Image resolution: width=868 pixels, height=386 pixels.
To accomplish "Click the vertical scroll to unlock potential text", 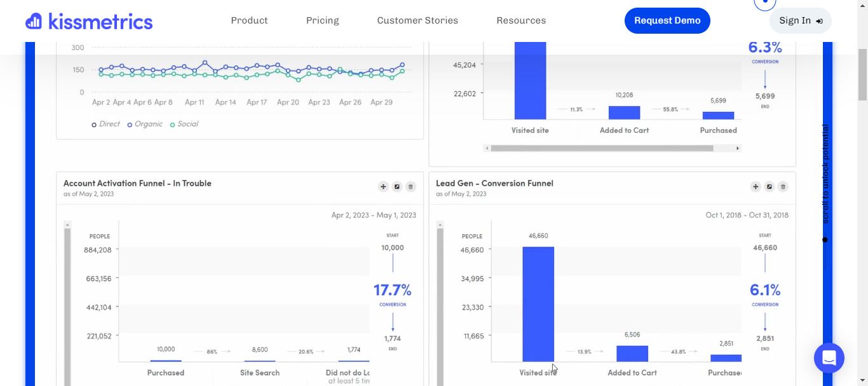I will [825, 174].
